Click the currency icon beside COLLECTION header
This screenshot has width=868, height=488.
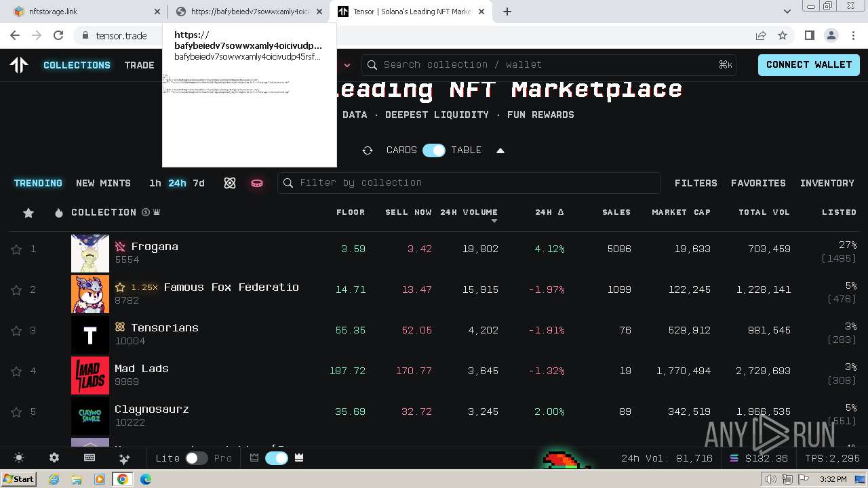tap(145, 212)
